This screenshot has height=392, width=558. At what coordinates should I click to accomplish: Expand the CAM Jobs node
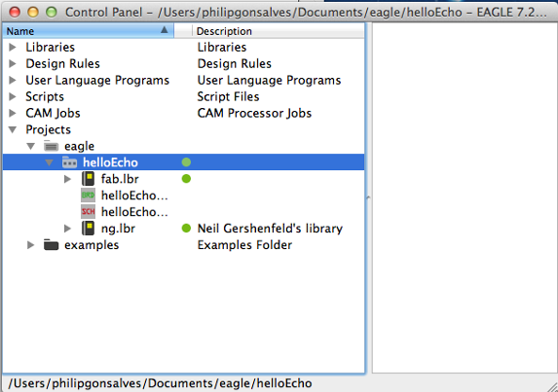(x=13, y=113)
